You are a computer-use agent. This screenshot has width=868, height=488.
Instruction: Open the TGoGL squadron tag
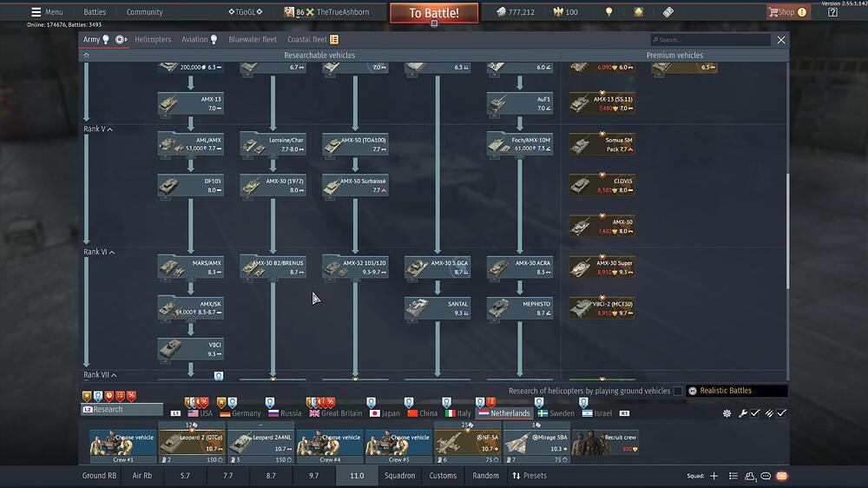click(246, 11)
